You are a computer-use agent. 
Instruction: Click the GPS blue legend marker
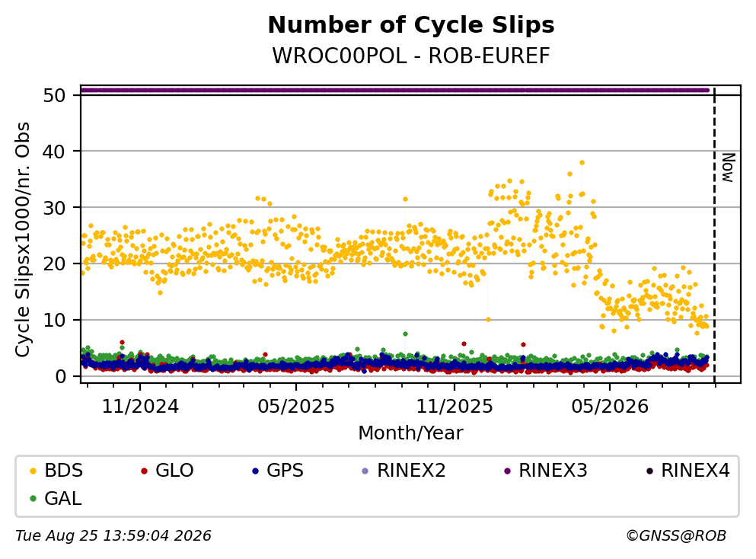255,471
